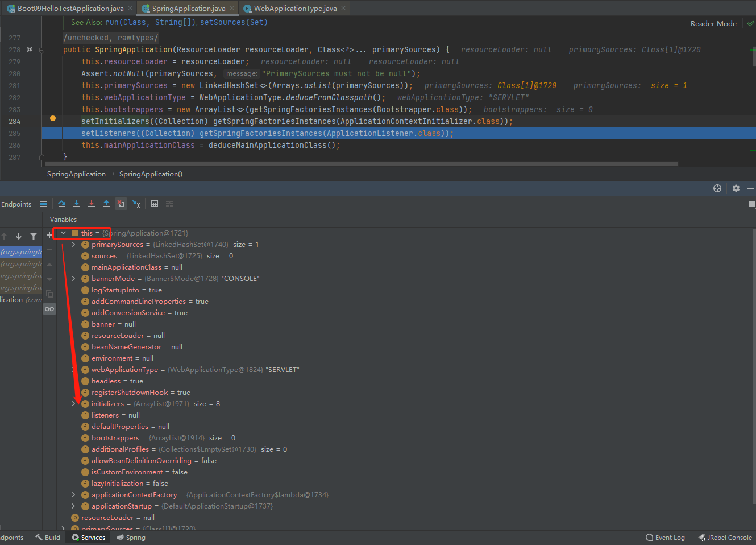Image resolution: width=756 pixels, height=545 pixels.
Task: Click the Duplicate Watch copy icon
Action: 49,294
